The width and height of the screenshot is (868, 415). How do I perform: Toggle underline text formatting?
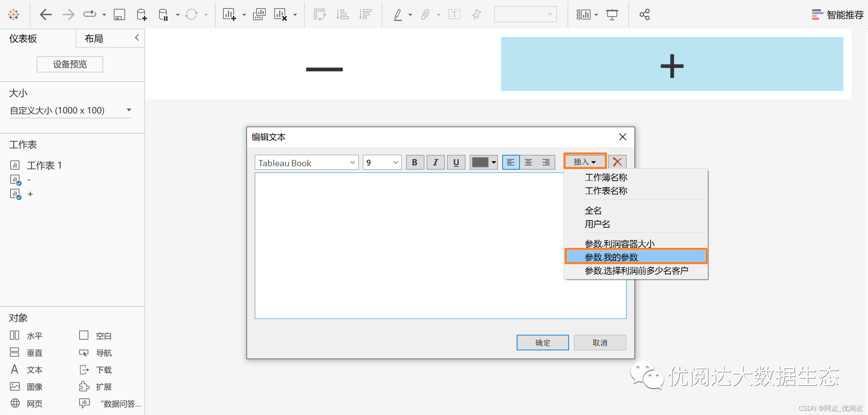[x=456, y=162]
